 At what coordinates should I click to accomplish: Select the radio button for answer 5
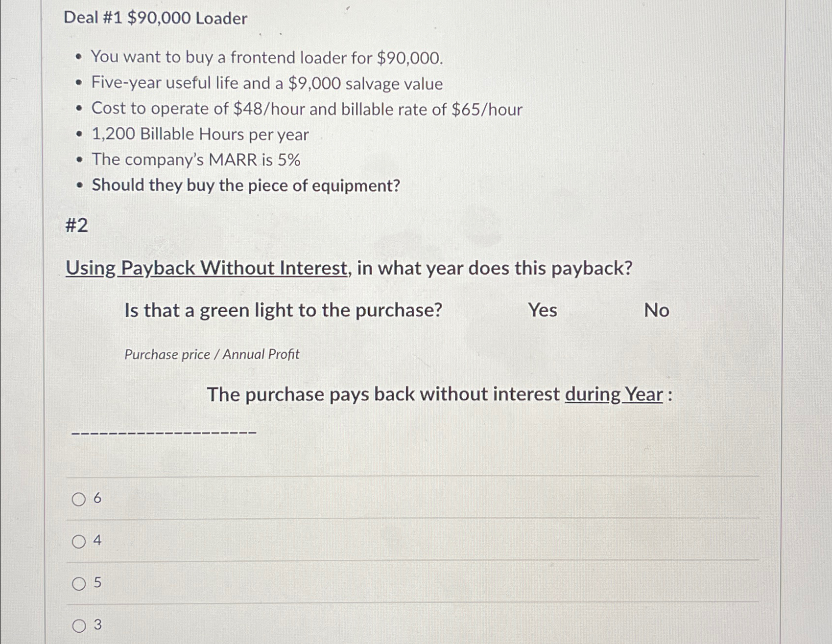pyautogui.click(x=78, y=584)
